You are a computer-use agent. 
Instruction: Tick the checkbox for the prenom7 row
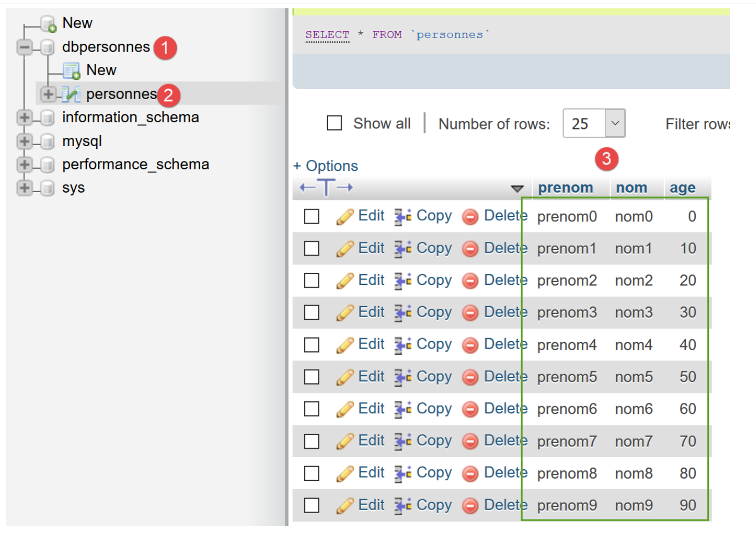(x=312, y=441)
